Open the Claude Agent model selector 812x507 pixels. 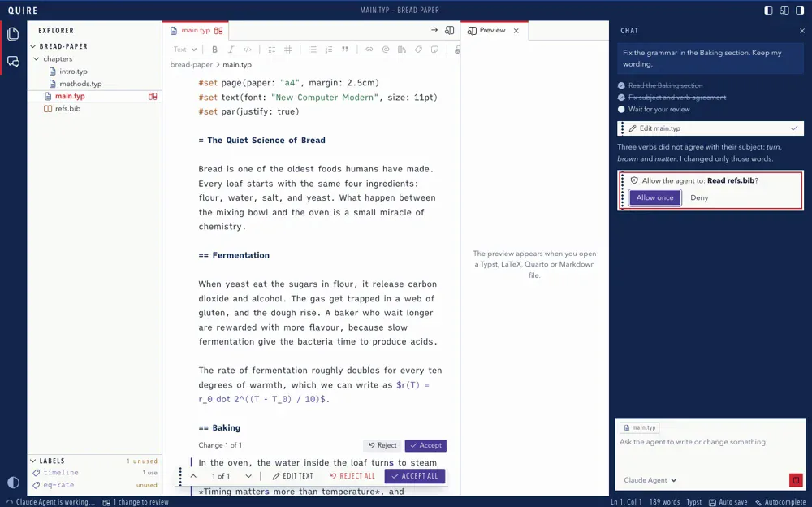(x=650, y=480)
